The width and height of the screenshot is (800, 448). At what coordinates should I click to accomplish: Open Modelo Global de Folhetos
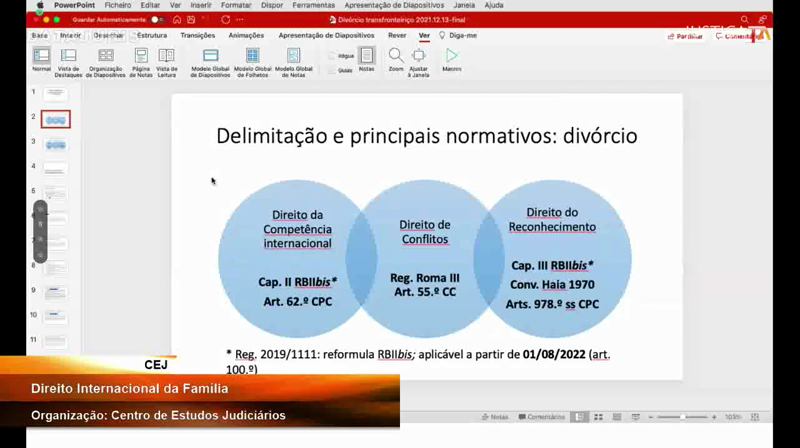point(252,56)
